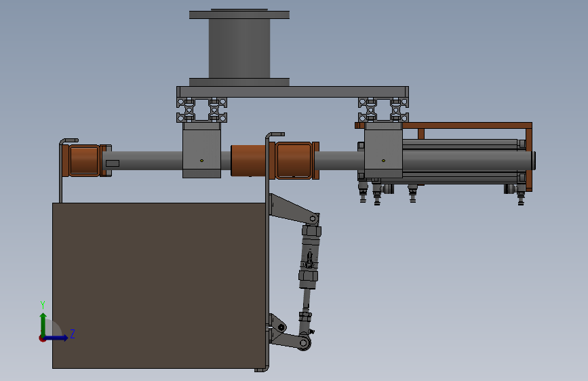Select the large brown box body
Screen dimensions: 588x381
pyautogui.click(x=159, y=286)
